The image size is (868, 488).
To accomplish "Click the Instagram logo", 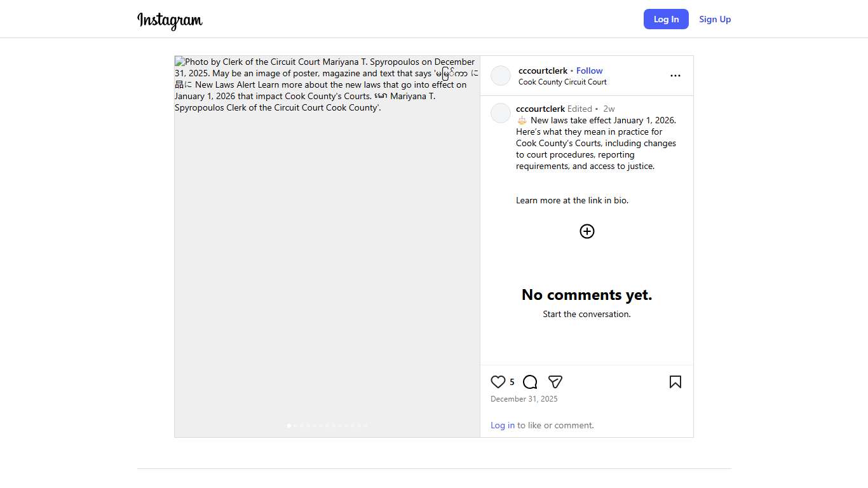I will point(170,20).
